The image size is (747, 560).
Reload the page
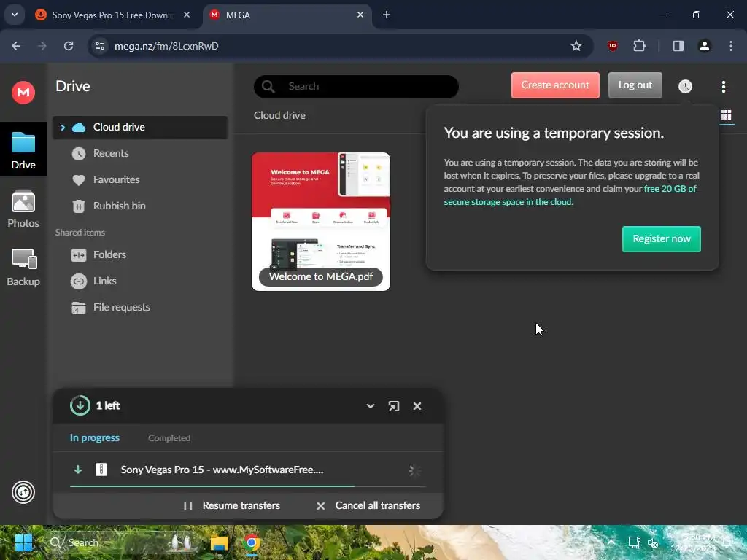[x=69, y=46]
